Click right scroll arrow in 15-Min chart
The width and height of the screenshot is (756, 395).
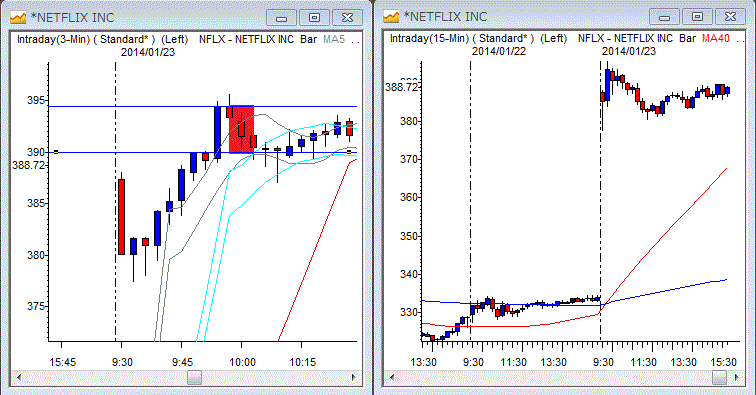[736, 378]
